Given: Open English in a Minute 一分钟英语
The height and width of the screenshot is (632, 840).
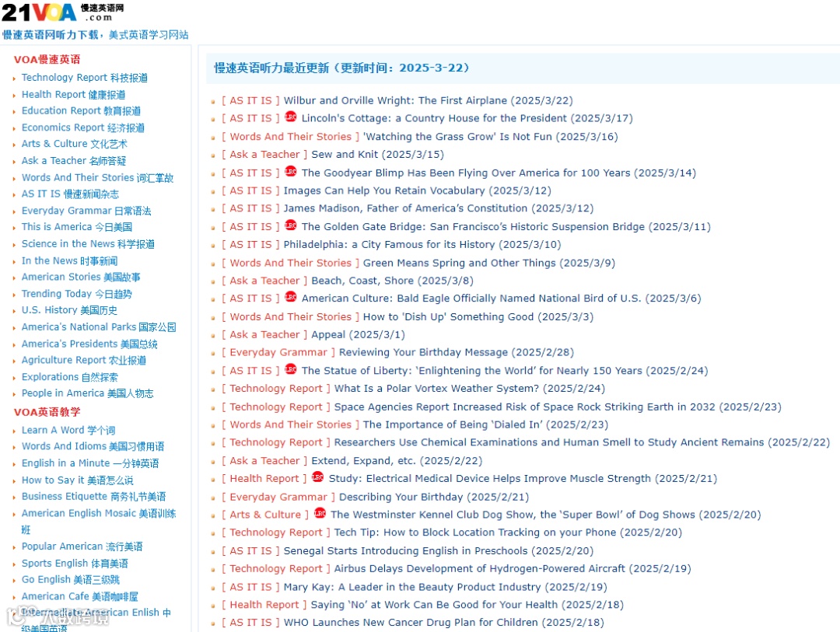Looking at the screenshot, I should click(x=90, y=463).
